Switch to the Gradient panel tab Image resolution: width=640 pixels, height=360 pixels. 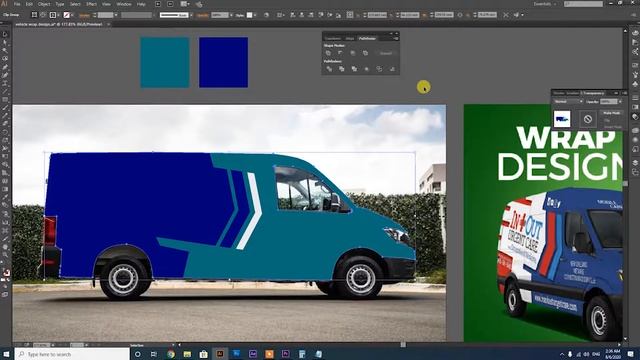(x=573, y=93)
